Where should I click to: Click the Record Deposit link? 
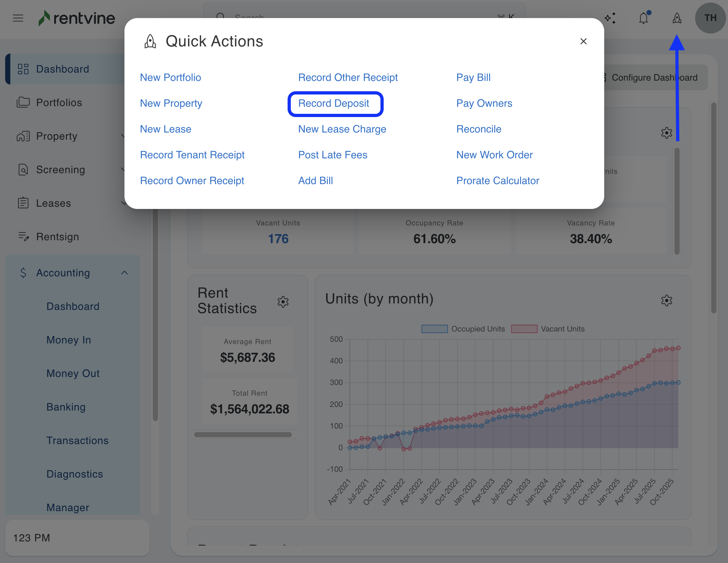(x=333, y=103)
